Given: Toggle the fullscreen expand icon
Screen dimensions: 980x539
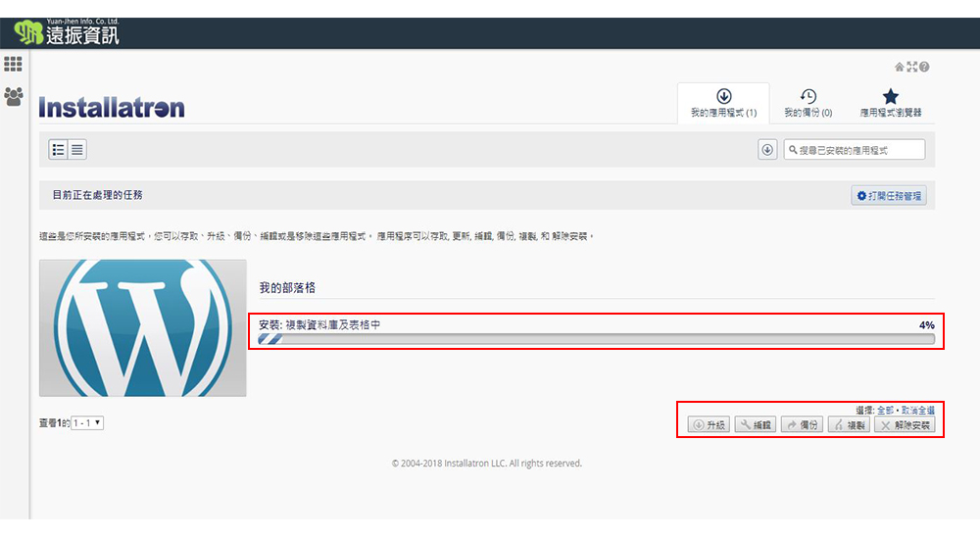Looking at the screenshot, I should tap(911, 67).
